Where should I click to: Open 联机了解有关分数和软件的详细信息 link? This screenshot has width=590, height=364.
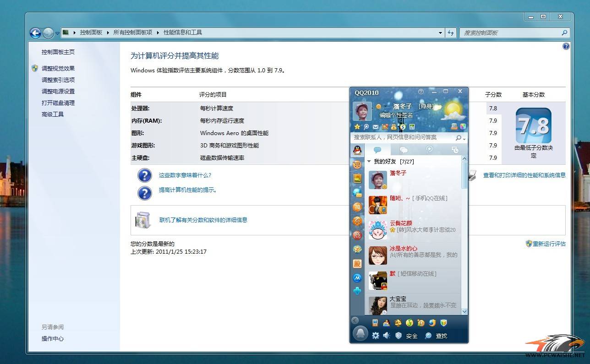203,220
